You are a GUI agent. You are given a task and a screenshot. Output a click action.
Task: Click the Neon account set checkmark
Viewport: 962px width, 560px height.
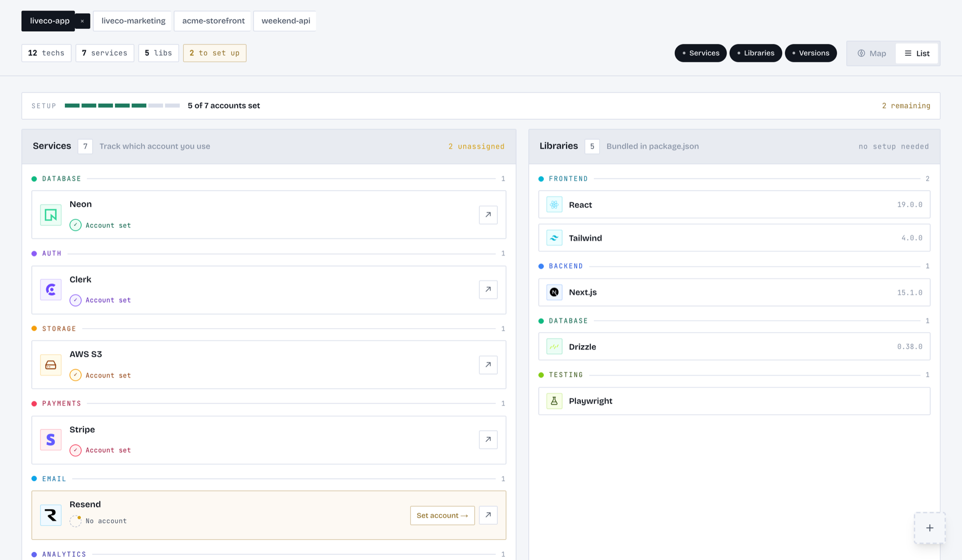pos(76,225)
